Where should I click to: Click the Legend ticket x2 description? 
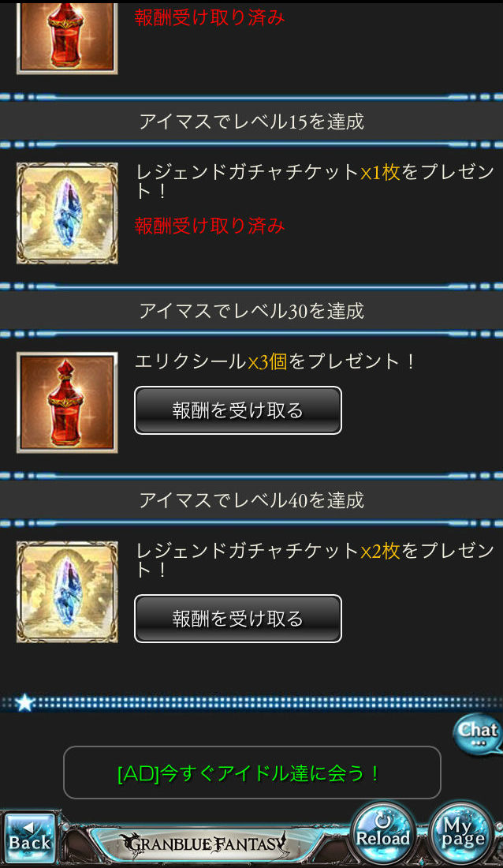315,559
